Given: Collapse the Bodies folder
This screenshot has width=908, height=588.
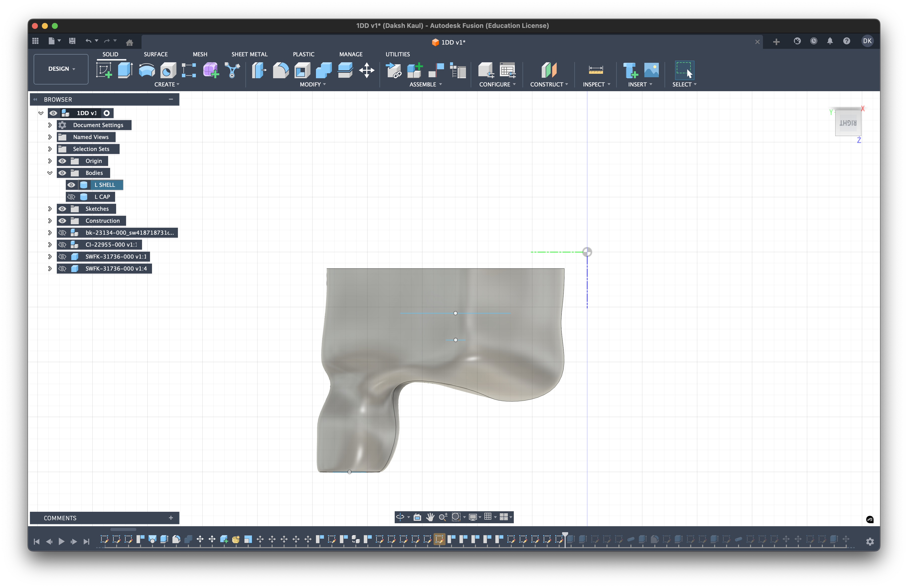Looking at the screenshot, I should click(x=50, y=173).
